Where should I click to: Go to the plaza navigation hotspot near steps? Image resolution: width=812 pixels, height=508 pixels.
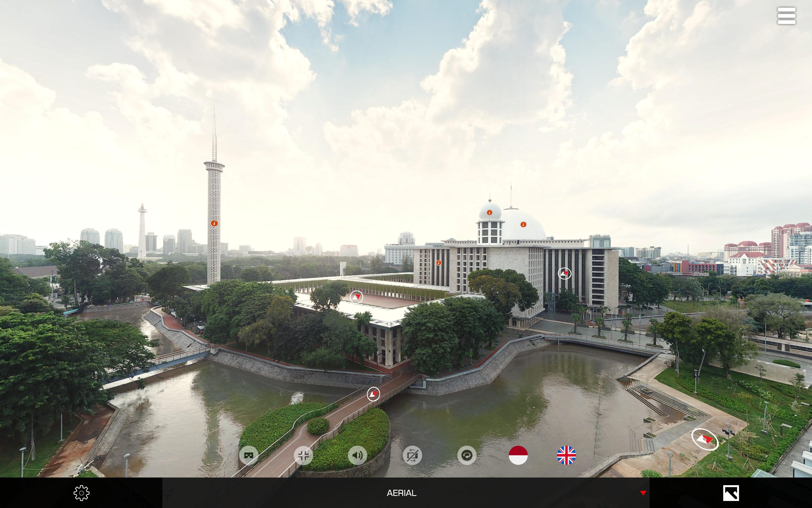pos(704,439)
